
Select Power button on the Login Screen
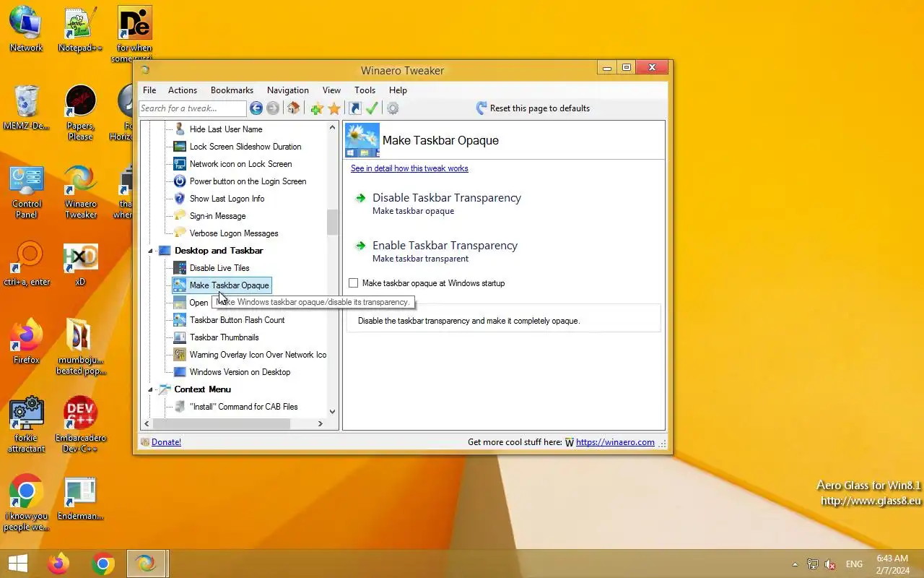(248, 181)
